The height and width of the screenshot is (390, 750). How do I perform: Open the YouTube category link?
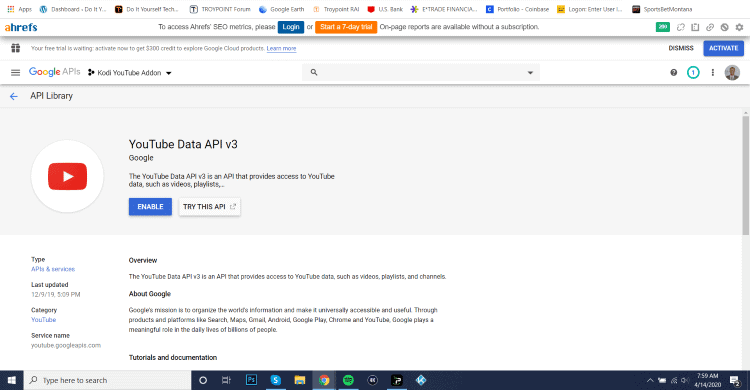click(44, 320)
